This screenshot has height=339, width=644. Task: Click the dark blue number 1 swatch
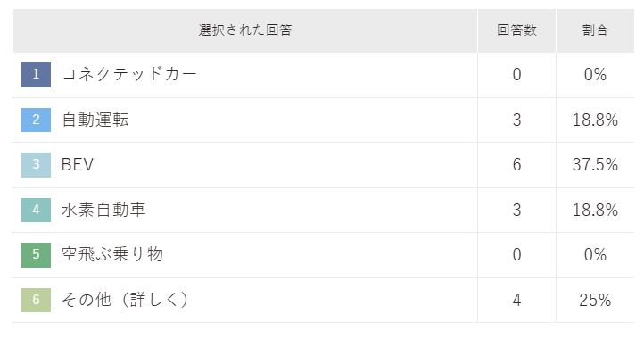(x=37, y=75)
